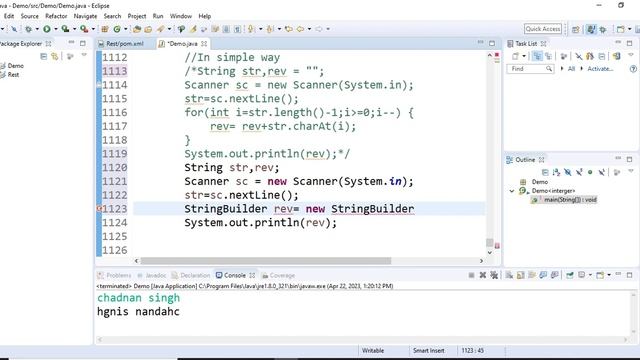Toggle Categorized view in Task List toolbar
The width and height of the screenshot is (640, 360).
(x=538, y=56)
